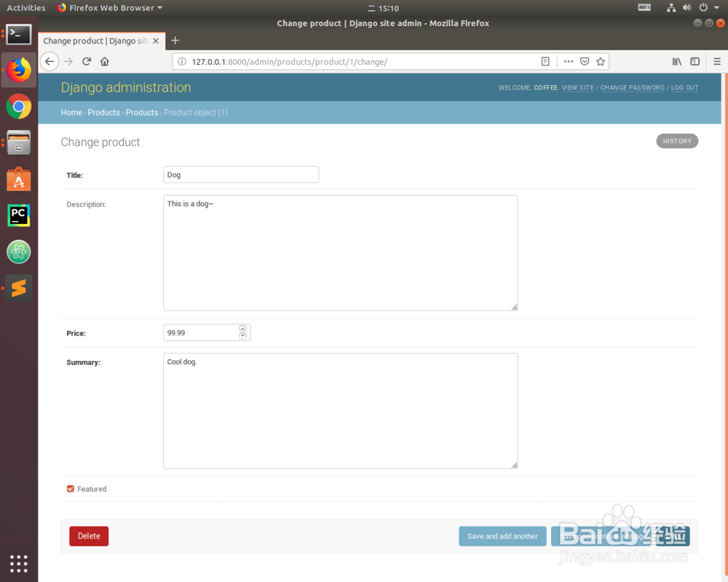Open the clock calendar at 15:10
Viewport: 728px width, 582px height.
384,8
